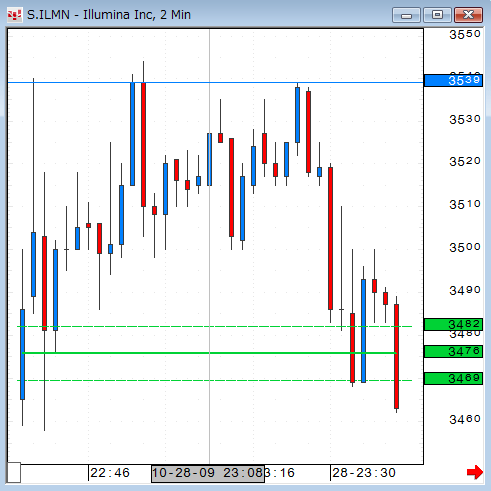The width and height of the screenshot is (491, 491).
Task: Click the lower dashed green line at 3469
Action: tap(215, 380)
